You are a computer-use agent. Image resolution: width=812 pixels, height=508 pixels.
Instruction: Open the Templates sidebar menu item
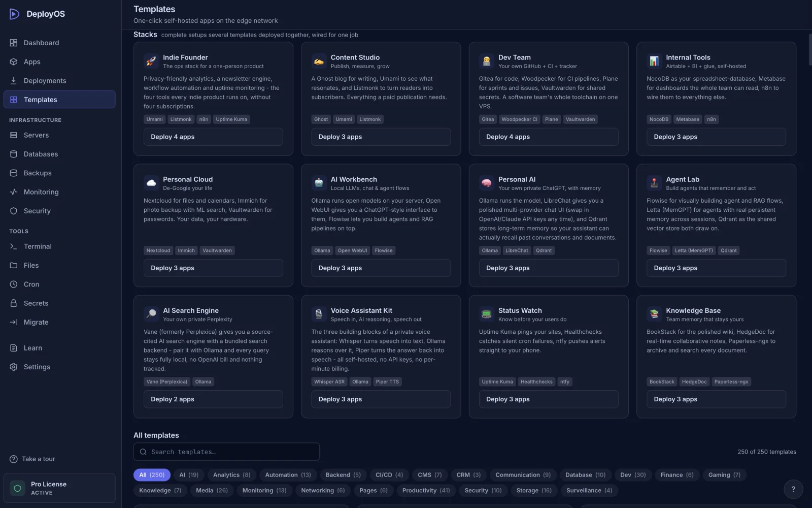point(59,100)
